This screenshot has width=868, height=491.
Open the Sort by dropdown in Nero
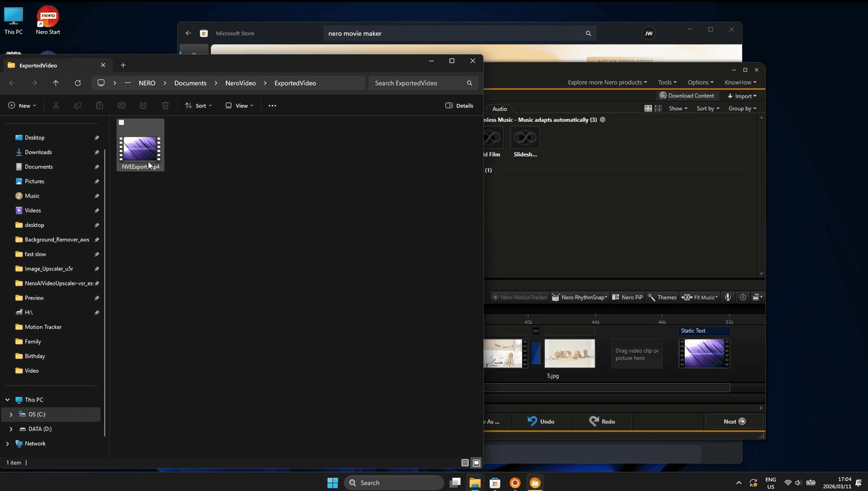(x=708, y=108)
